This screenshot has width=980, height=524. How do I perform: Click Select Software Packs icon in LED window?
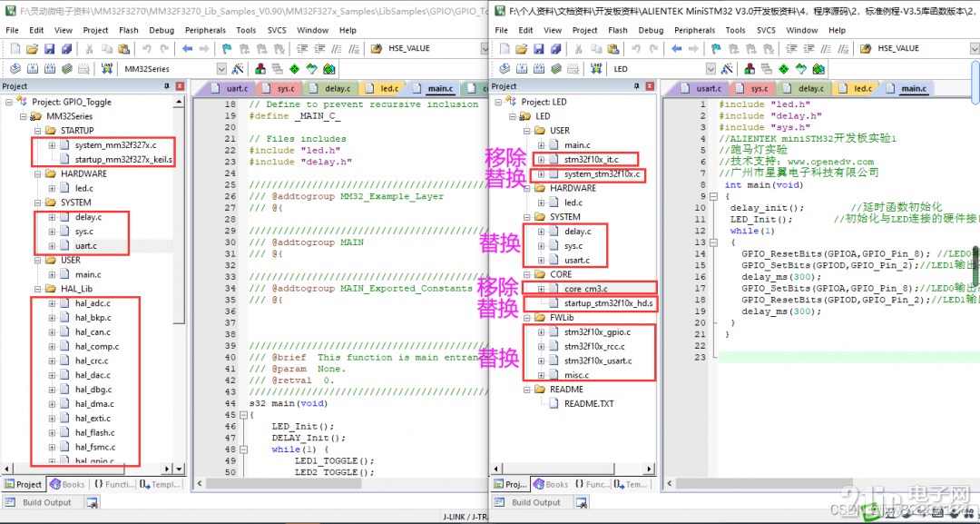(x=800, y=69)
